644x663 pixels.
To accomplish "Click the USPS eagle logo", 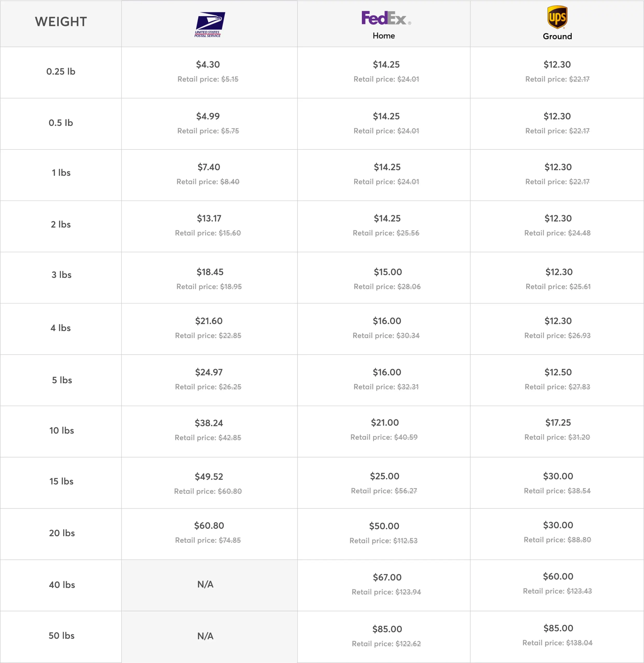I will (x=210, y=25).
